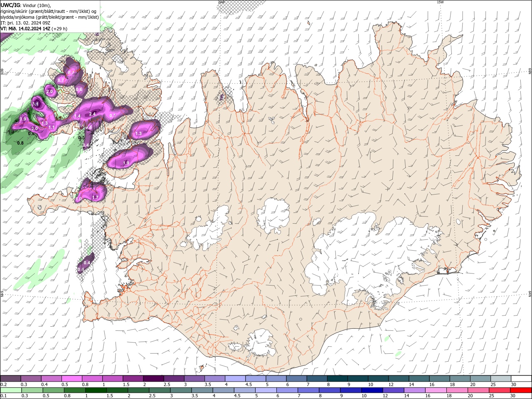532x399 pixels.
Task: Click the 3.1 snowfall value on the map
Action: [36, 104]
